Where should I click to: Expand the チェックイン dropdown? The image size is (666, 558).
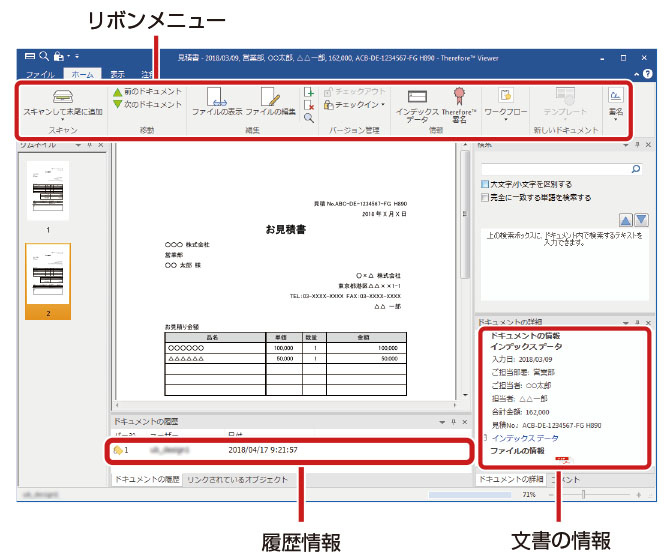(383, 104)
